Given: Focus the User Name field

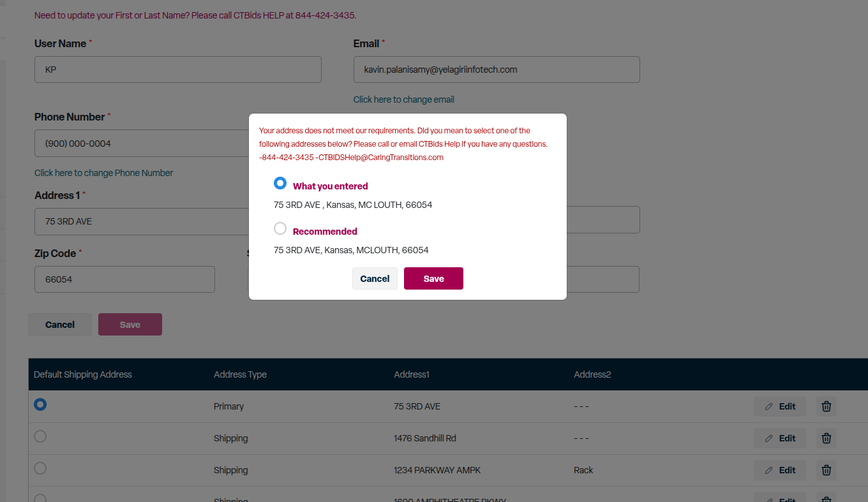Looking at the screenshot, I should pos(178,70).
